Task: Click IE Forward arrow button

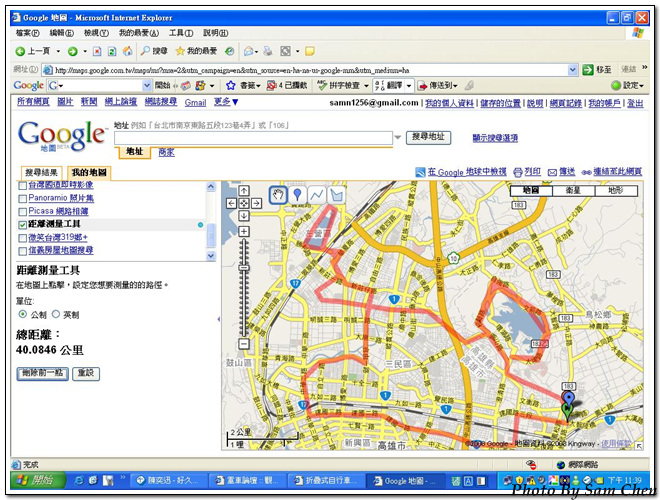Action: pos(73,51)
